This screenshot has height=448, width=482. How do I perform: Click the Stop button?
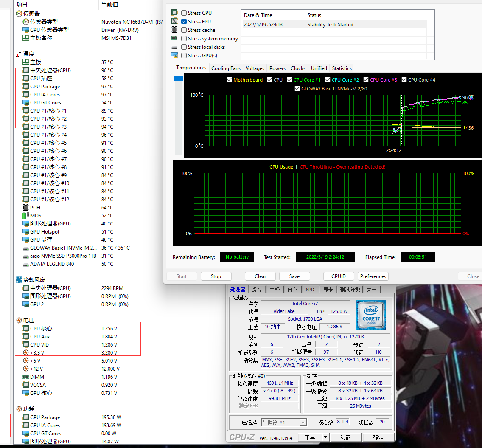pos(216,276)
